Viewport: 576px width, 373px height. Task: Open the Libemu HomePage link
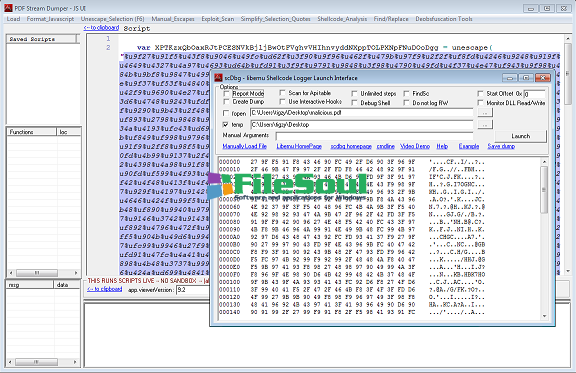(299, 146)
